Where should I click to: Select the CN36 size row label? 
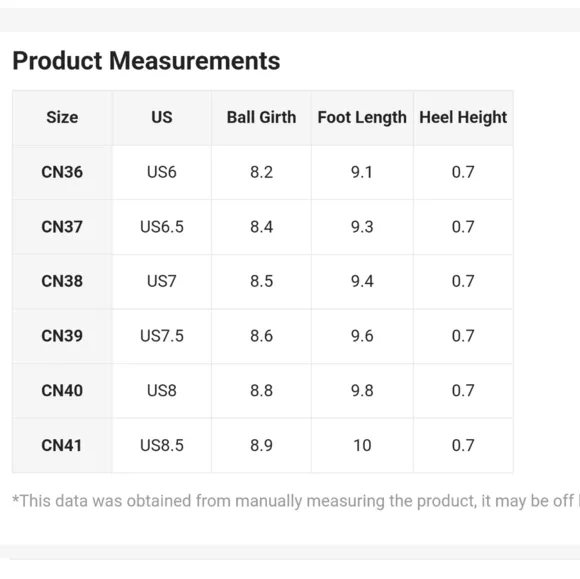tap(62, 172)
